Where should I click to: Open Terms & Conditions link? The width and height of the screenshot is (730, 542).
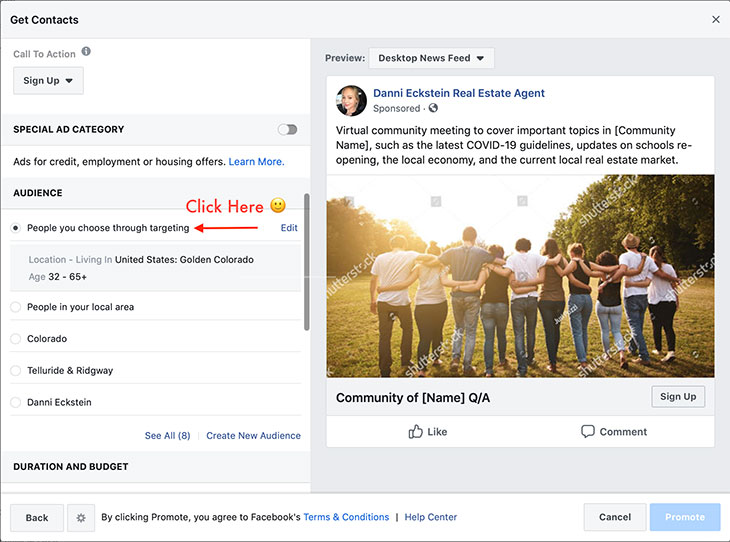[346, 517]
